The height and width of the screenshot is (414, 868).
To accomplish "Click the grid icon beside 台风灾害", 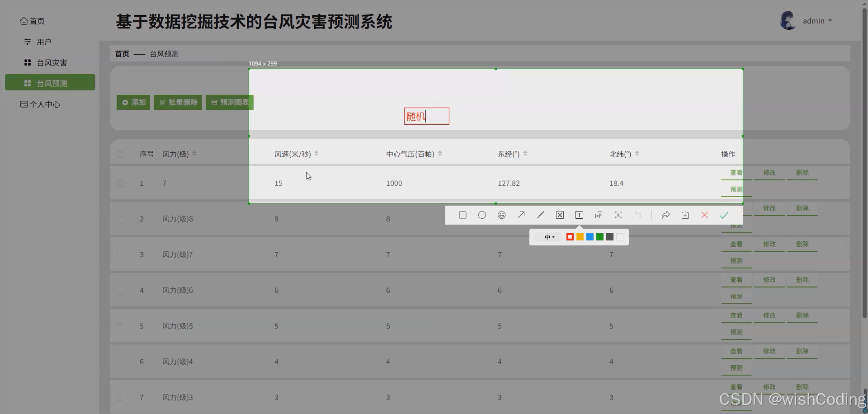I will click(28, 62).
